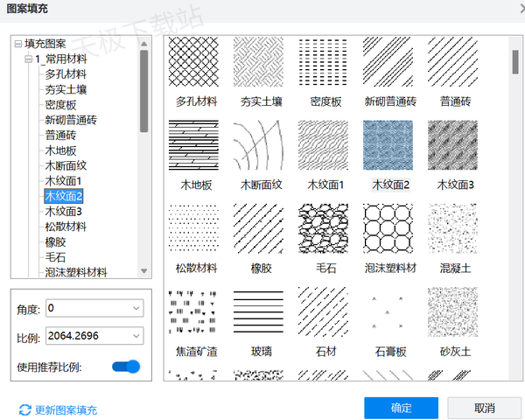Select the 新砌普通砖 pattern thumbnail
525x420 pixels.
[x=388, y=62]
